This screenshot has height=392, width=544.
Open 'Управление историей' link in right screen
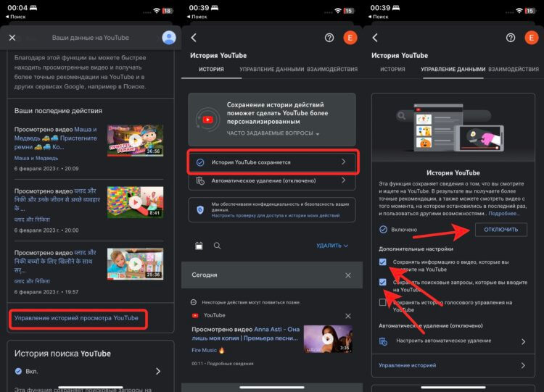click(408, 365)
